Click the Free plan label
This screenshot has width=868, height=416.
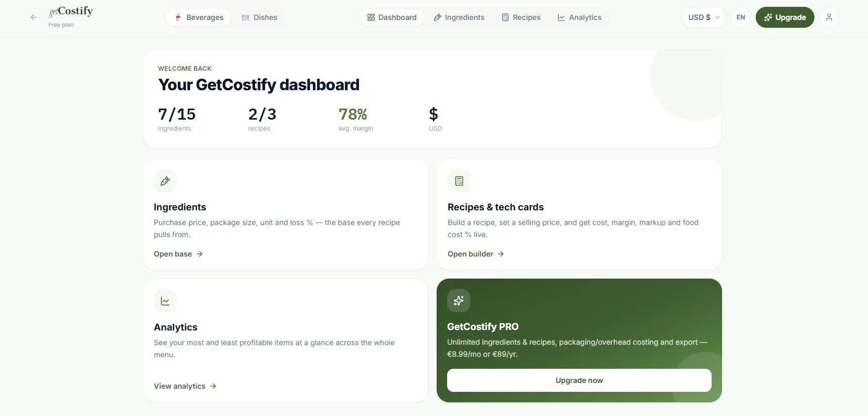(x=61, y=25)
